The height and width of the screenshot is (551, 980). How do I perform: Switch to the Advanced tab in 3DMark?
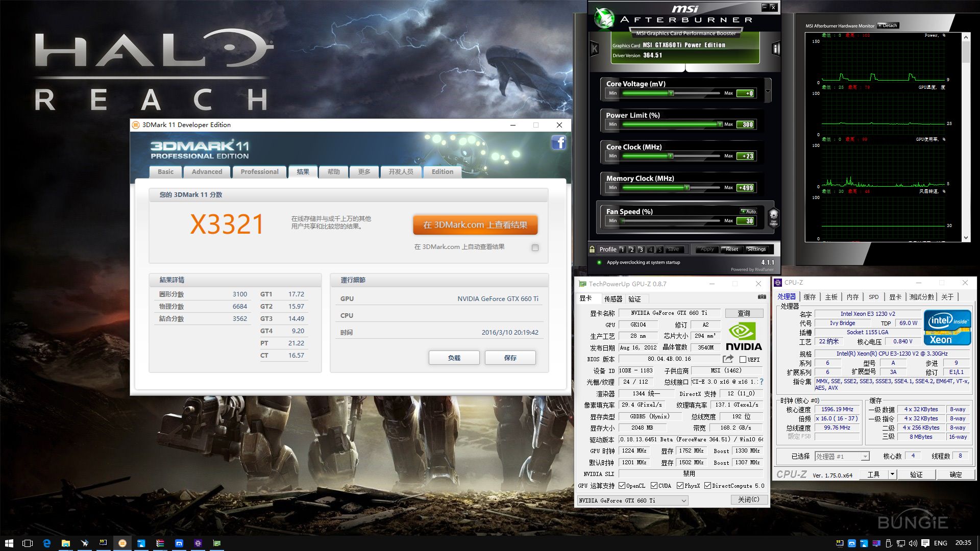pyautogui.click(x=207, y=172)
